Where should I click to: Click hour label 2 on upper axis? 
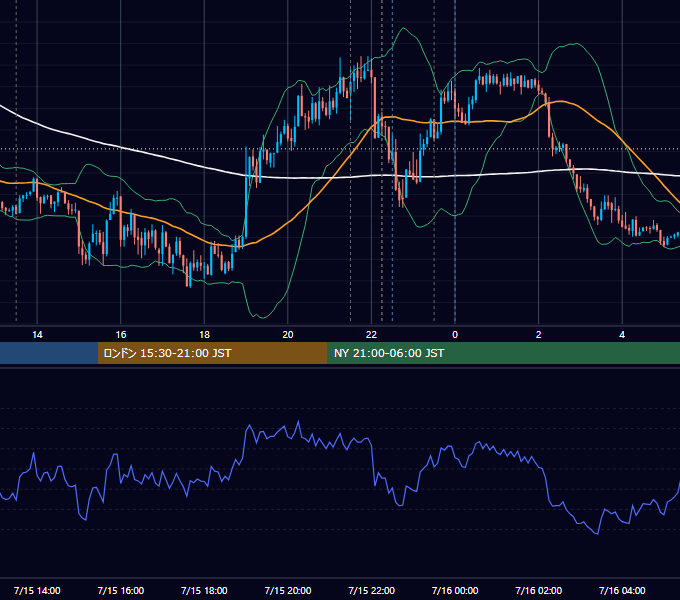pos(539,335)
